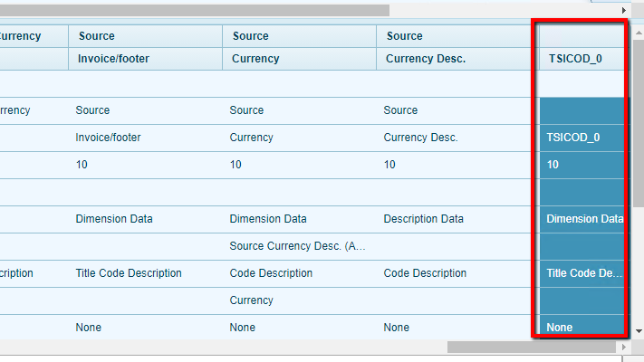
Task: Select None in the Currency Desc. column
Action: [396, 327]
